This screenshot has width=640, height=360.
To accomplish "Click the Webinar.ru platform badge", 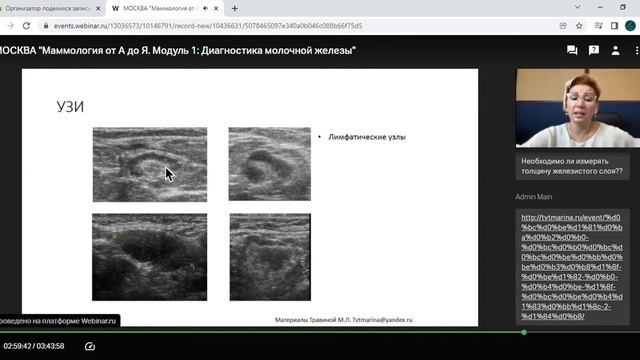I will pyautogui.click(x=59, y=321).
